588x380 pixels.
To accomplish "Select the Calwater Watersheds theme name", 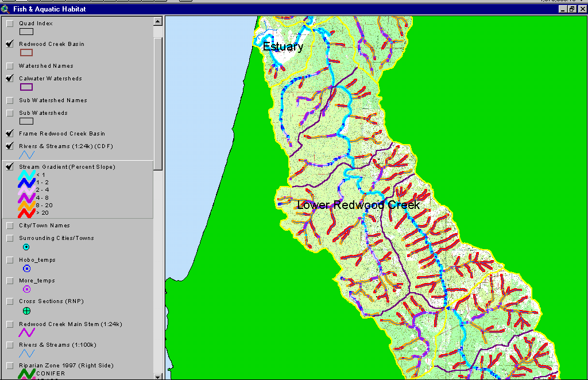I will 51,79.
